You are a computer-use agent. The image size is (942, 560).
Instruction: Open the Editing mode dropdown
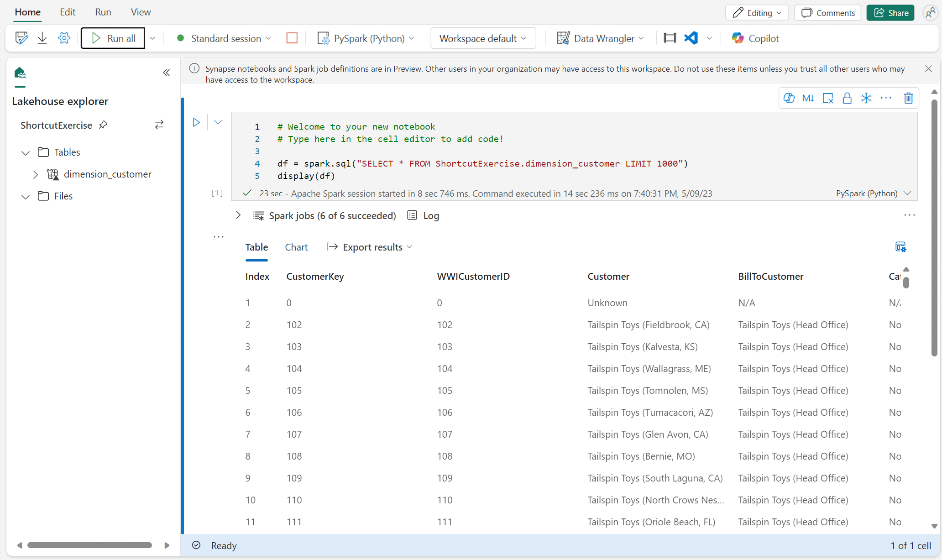point(758,13)
